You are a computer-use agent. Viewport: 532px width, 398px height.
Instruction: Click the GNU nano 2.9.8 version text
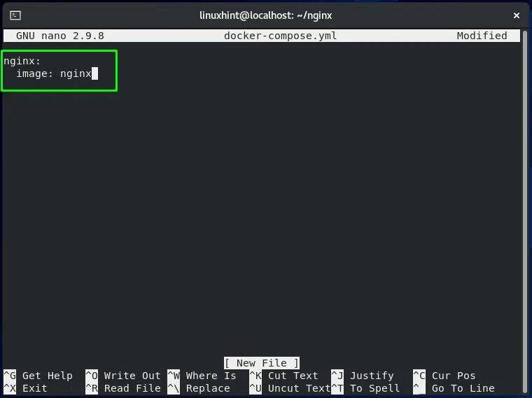(60, 36)
